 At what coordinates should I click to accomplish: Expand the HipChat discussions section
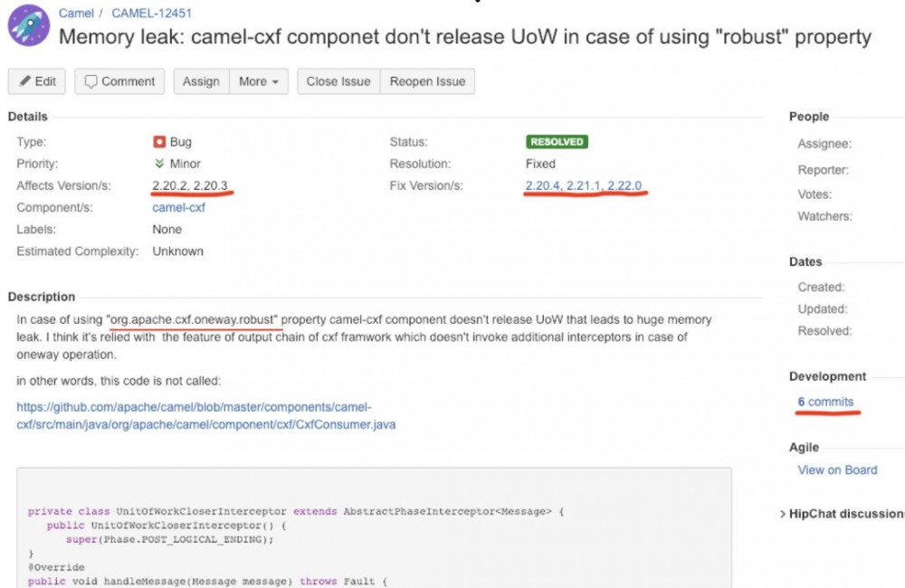tap(842, 514)
